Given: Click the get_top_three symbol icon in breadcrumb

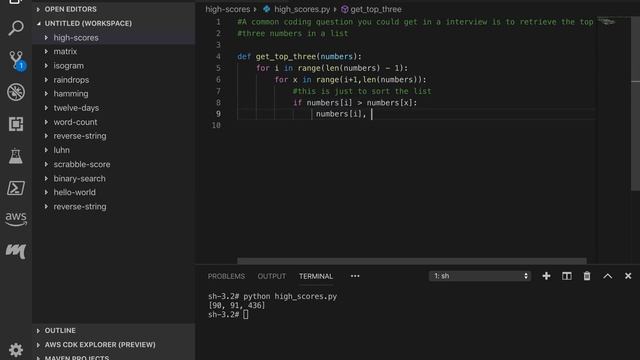Looking at the screenshot, I should [x=344, y=9].
